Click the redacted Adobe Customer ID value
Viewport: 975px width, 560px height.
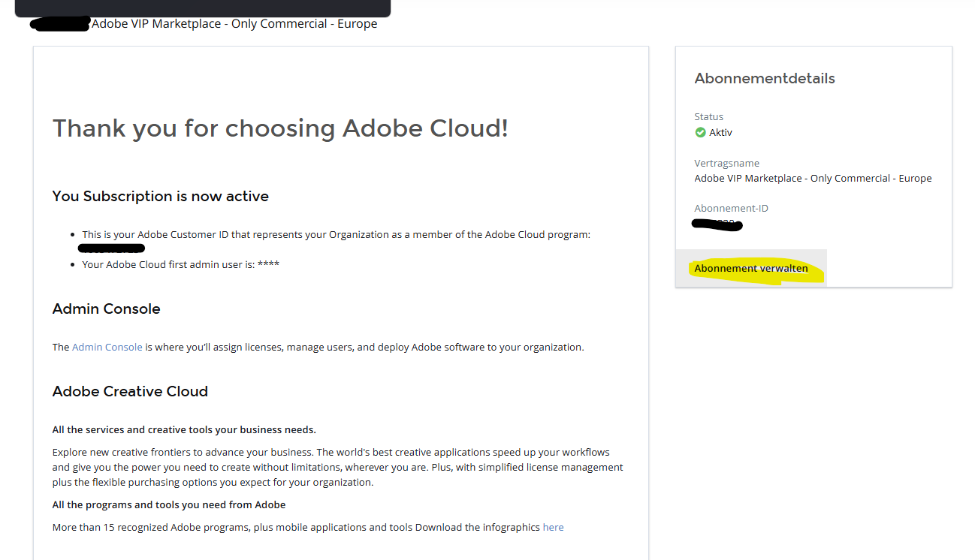(111, 248)
